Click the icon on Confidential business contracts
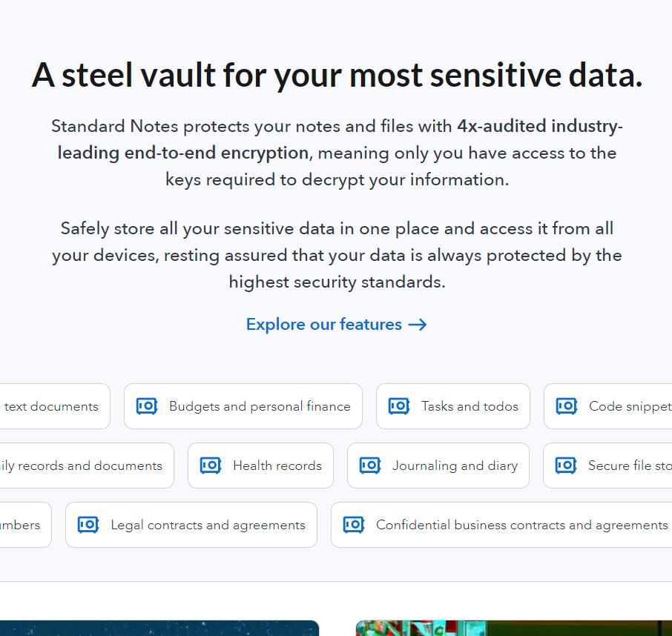Screen dimensions: 672x636 [354, 524]
